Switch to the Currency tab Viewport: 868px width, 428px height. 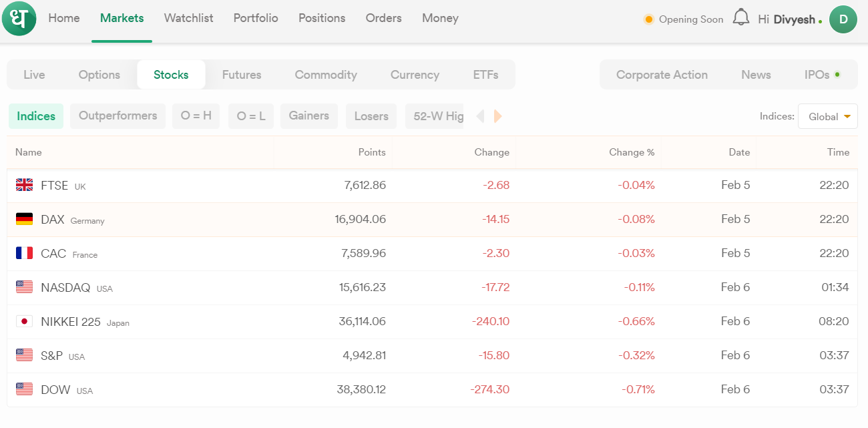click(x=415, y=75)
